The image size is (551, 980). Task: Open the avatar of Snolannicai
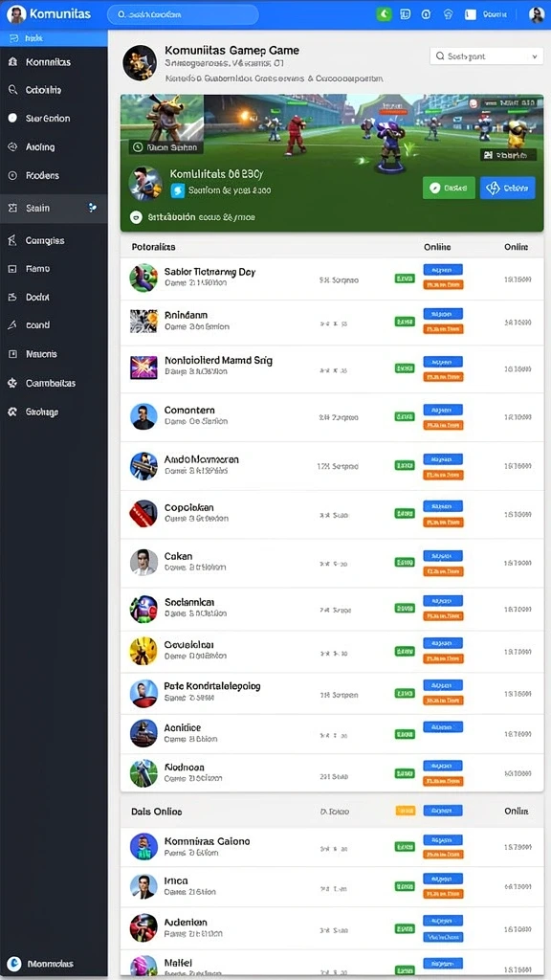[x=143, y=609]
